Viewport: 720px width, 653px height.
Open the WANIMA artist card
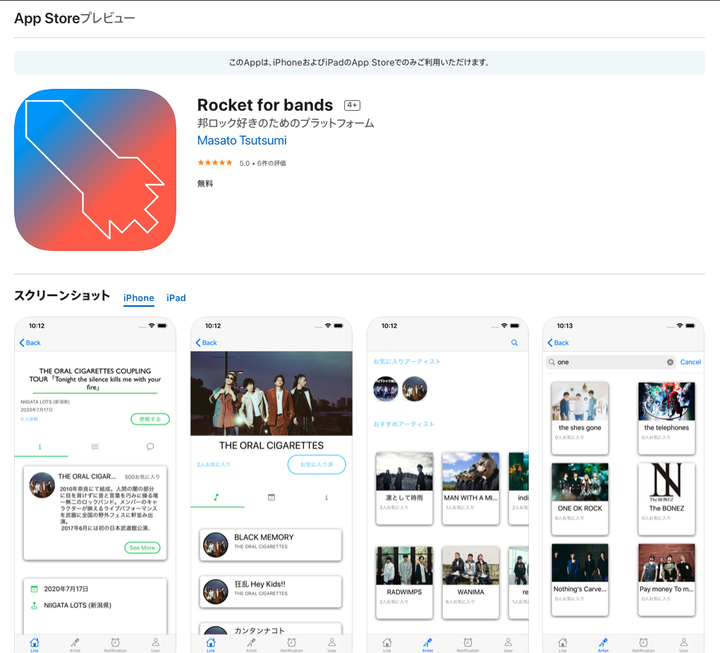click(471, 582)
